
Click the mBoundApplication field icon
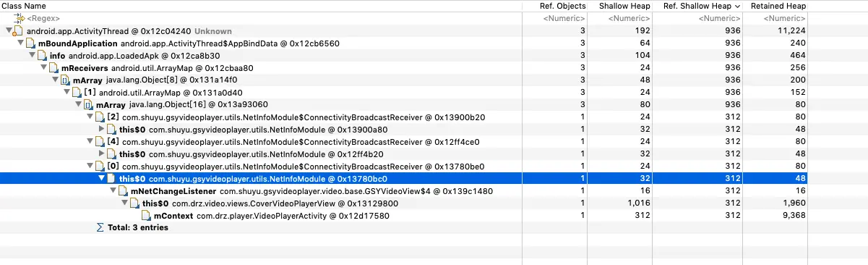(x=31, y=43)
